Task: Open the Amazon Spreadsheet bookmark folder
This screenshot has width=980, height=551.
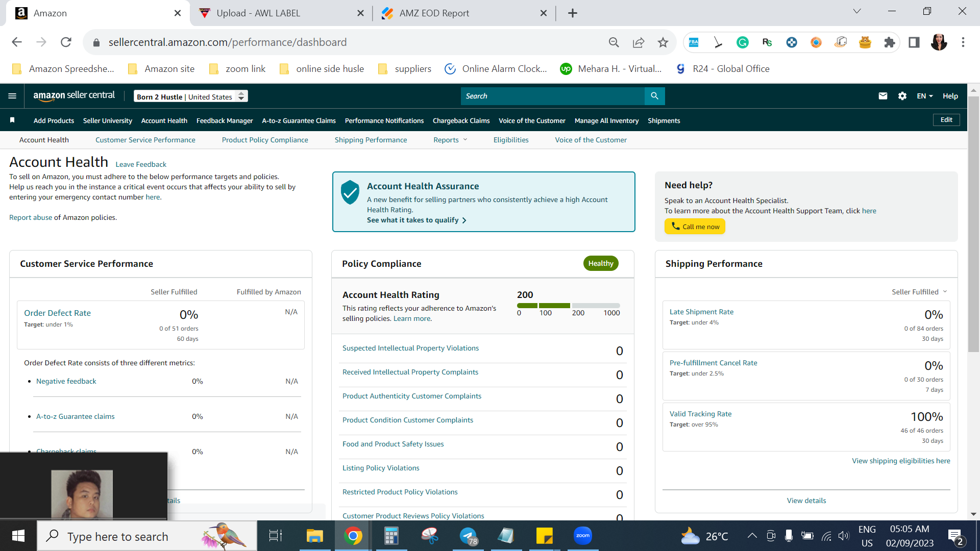Action: tap(63, 69)
